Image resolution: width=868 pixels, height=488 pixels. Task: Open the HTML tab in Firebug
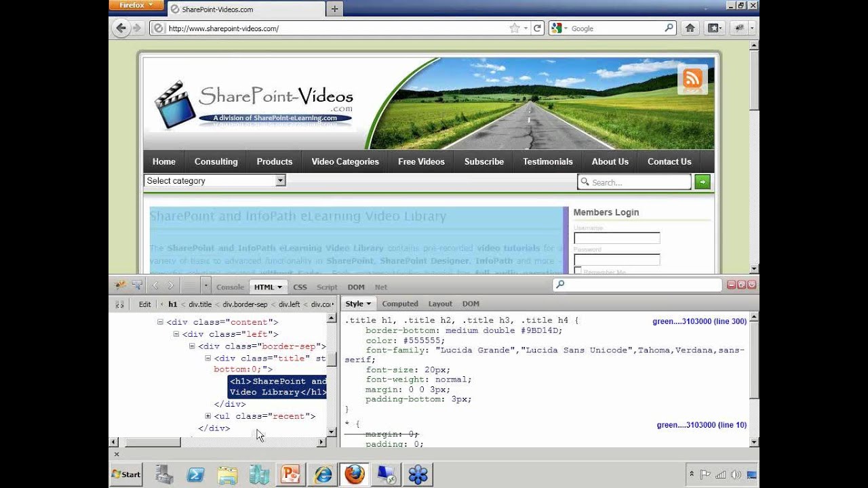click(x=269, y=287)
